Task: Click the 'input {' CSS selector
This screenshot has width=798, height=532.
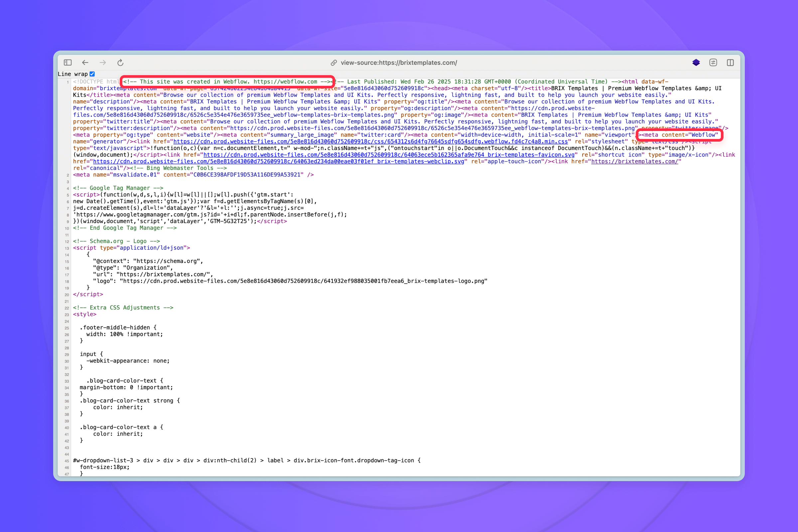Action: coord(91,354)
